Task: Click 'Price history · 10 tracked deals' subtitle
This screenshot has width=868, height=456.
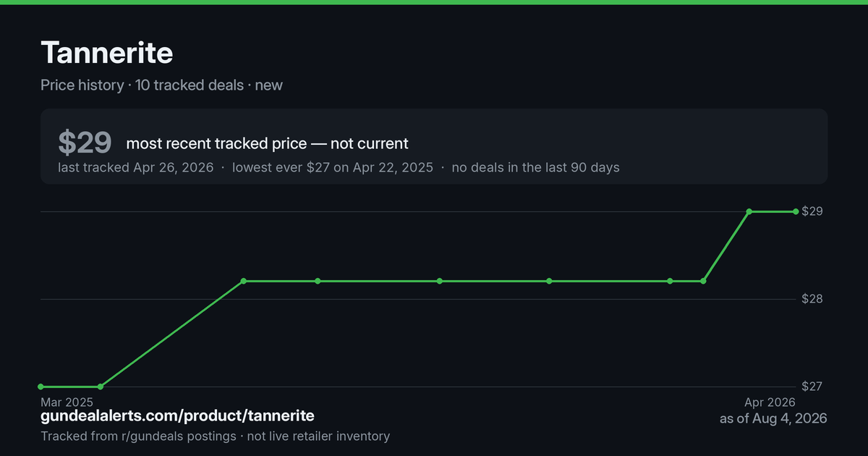Action: pos(142,85)
